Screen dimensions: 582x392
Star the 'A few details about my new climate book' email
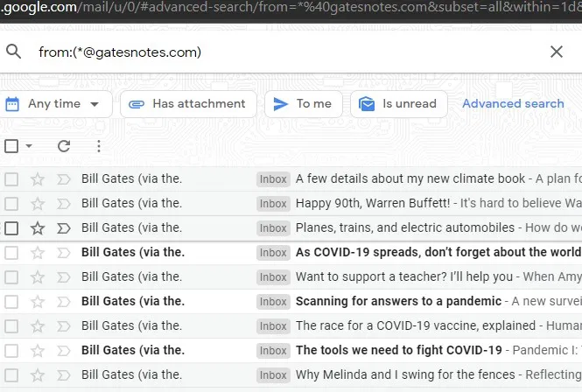tap(38, 179)
